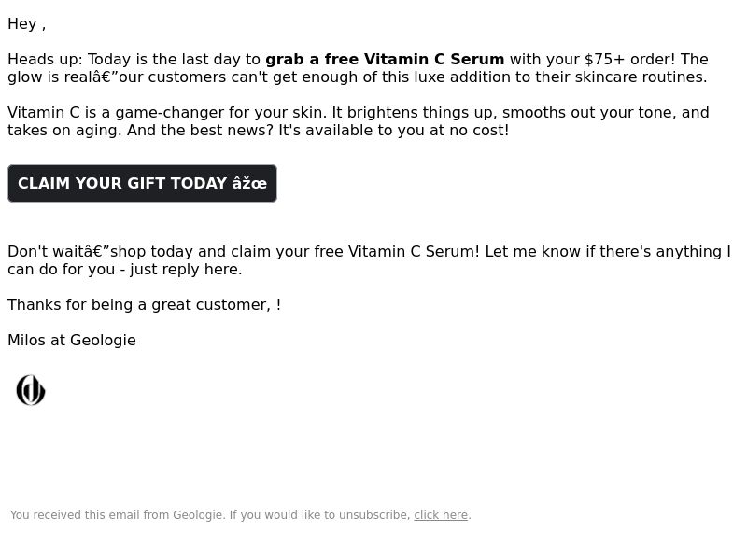This screenshot has width=747, height=560.
Task: Click the 'Hey ,' greeting text
Action: pos(27,24)
